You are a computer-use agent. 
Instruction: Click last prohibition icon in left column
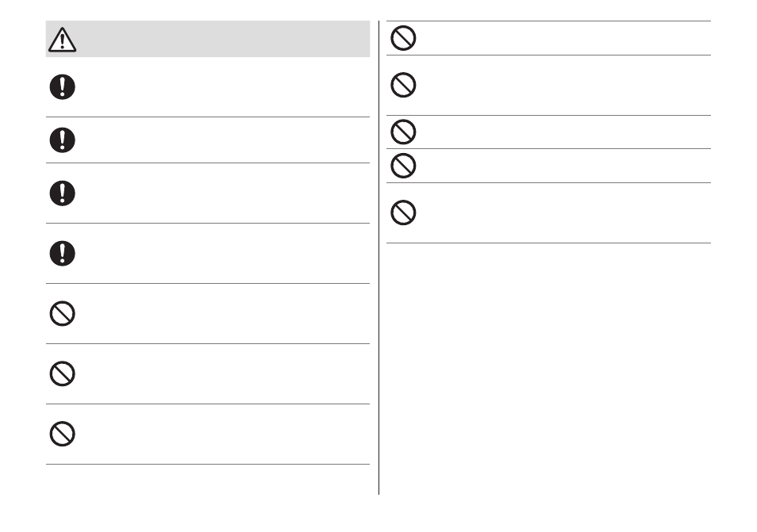62,434
